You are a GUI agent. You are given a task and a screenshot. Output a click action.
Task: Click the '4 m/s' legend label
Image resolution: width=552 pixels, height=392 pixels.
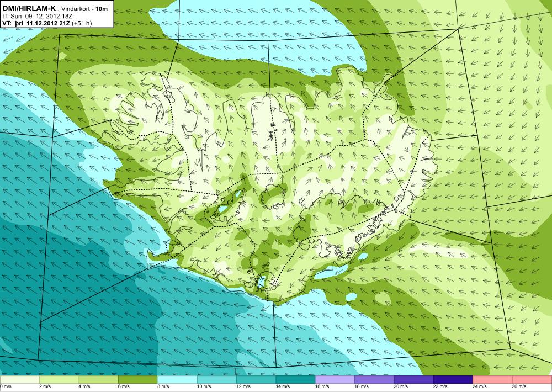pyautogui.click(x=84, y=386)
